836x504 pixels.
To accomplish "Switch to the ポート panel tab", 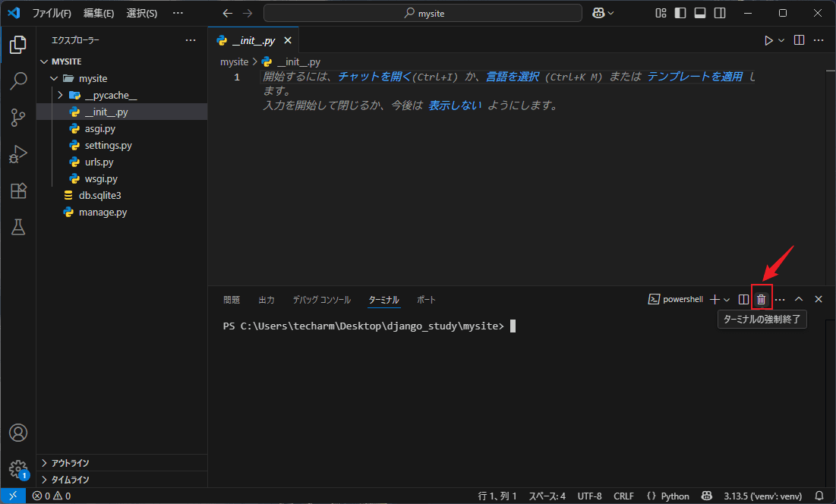I will pyautogui.click(x=426, y=300).
